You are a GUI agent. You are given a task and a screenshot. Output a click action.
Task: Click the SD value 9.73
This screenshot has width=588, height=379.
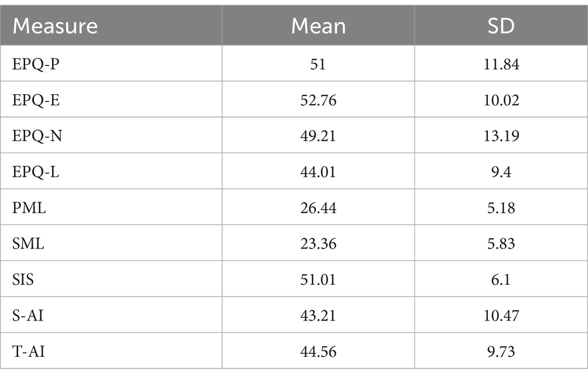(501, 352)
